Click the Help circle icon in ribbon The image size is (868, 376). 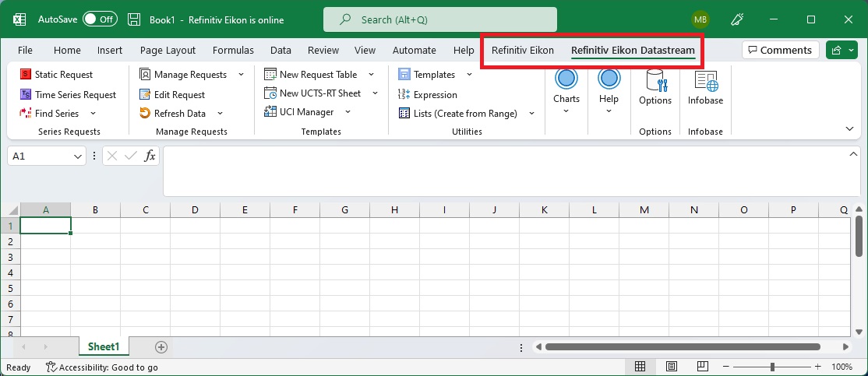click(x=609, y=79)
